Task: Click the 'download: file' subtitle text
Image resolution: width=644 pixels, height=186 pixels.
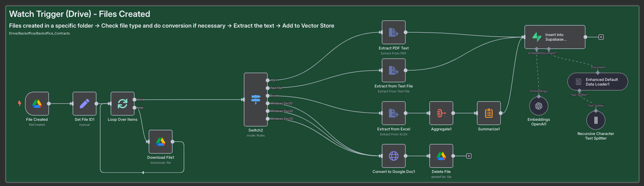Action: tap(161, 163)
